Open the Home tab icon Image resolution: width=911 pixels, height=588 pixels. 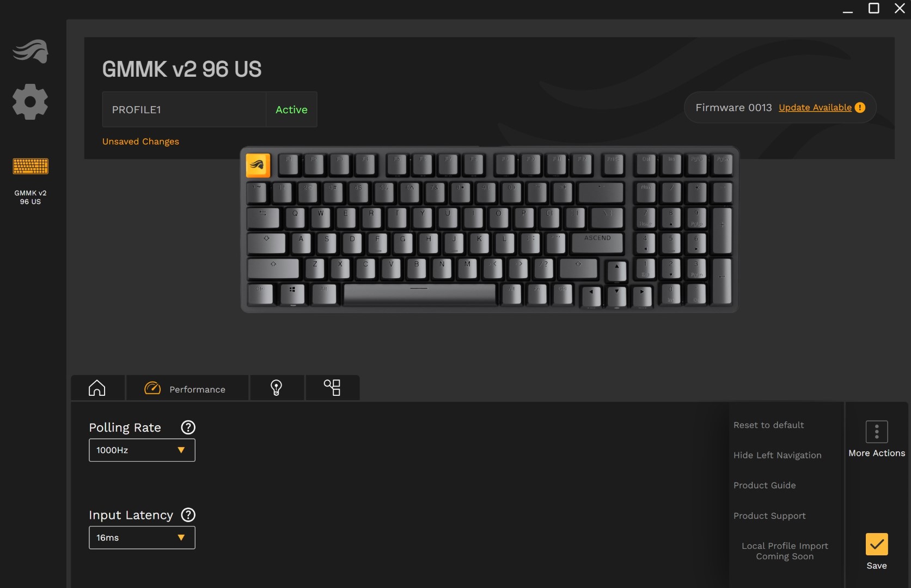[x=97, y=388]
